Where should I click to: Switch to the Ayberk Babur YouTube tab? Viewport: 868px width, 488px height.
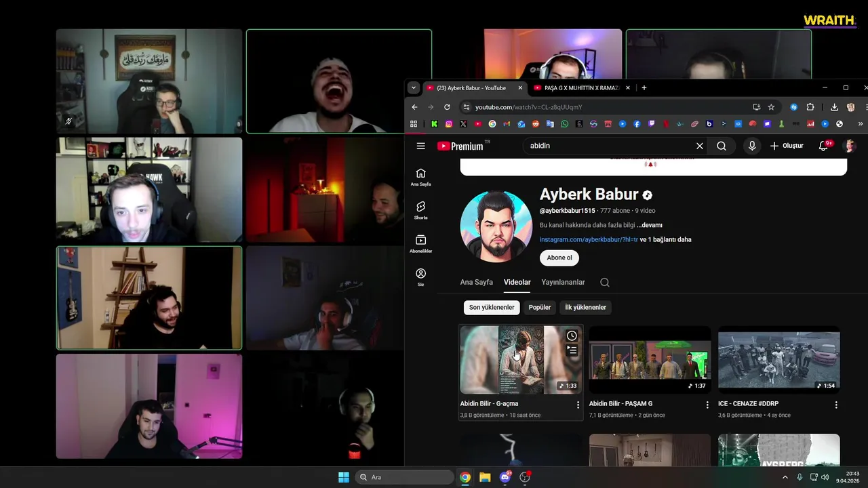click(475, 87)
